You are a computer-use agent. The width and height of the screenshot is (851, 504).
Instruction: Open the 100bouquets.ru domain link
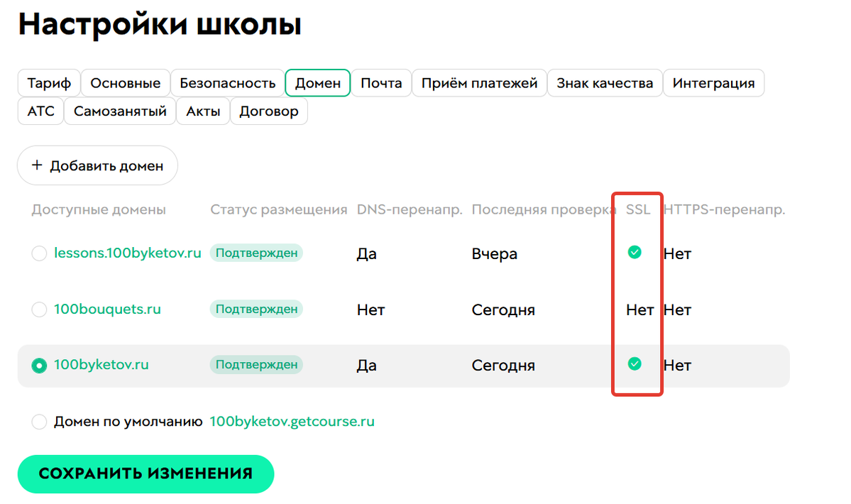click(107, 309)
